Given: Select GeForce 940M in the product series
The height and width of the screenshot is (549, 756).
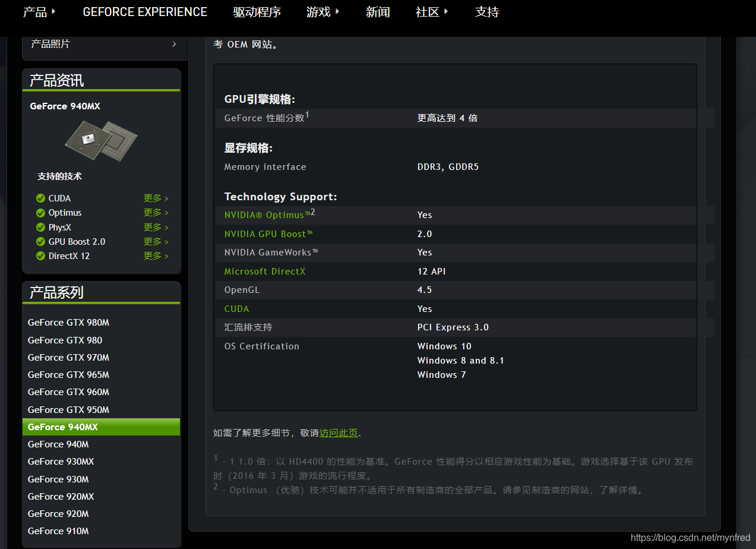Looking at the screenshot, I should click(58, 444).
